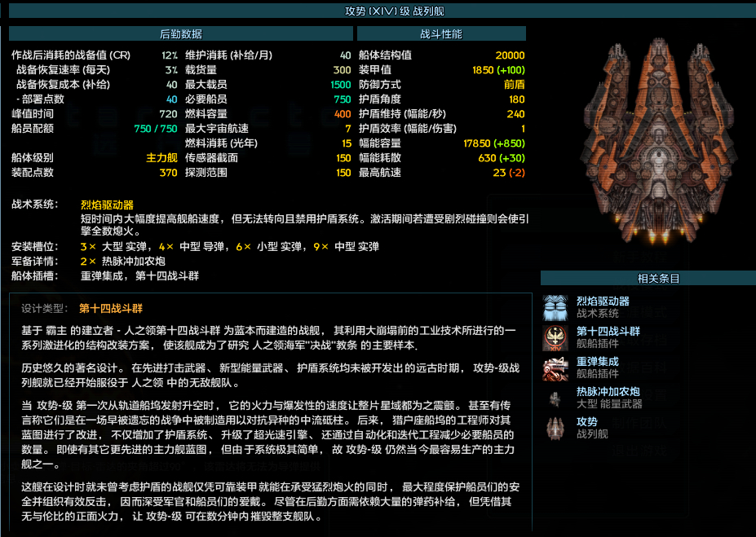Select the 热脉冲加农炮 weapon icon

tap(557, 398)
